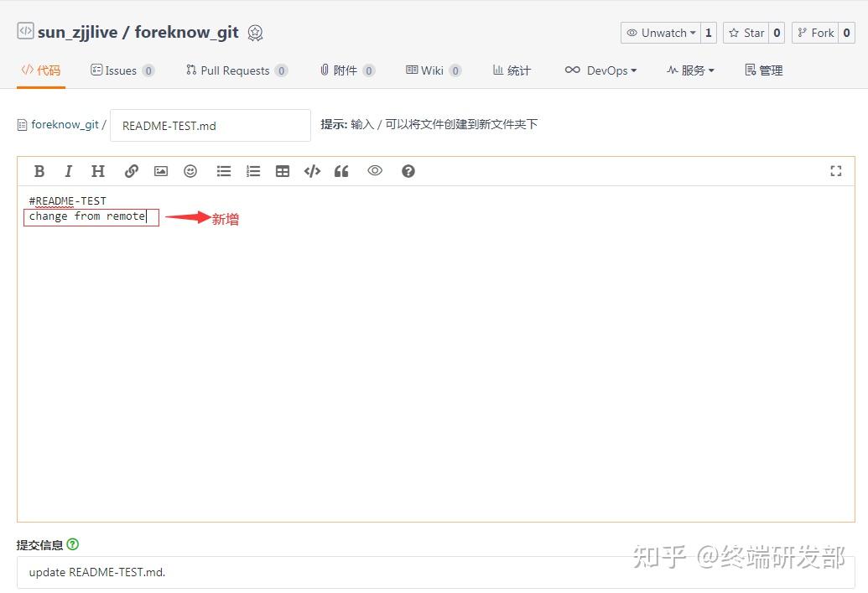
Task: Insert a bulleted list
Action: [x=223, y=171]
